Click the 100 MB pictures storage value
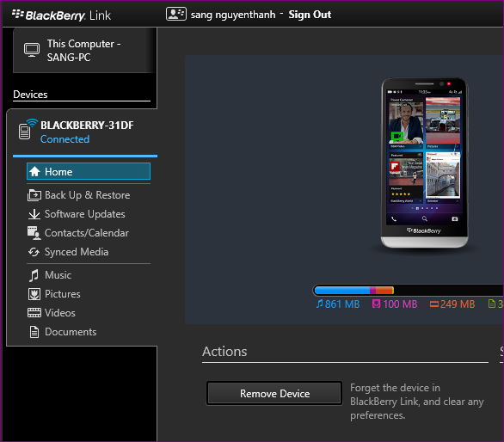Image resolution: width=504 pixels, height=442 pixels. (x=400, y=304)
